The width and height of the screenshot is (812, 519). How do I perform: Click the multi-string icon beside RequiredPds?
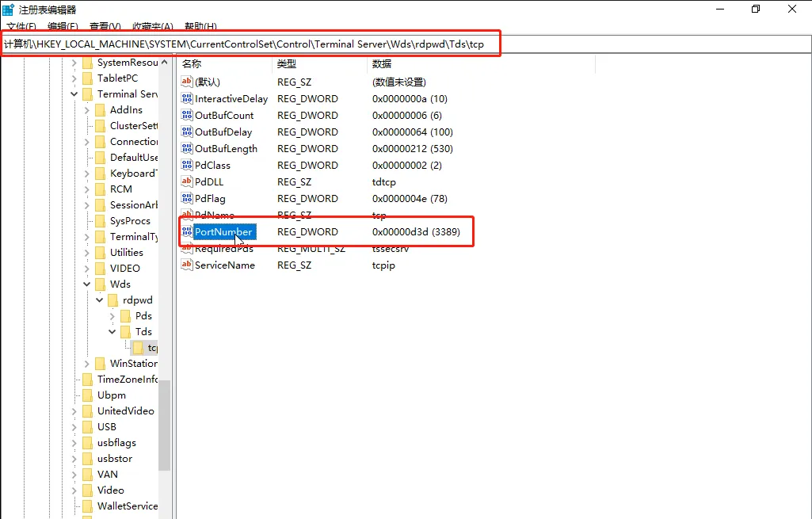click(x=185, y=248)
